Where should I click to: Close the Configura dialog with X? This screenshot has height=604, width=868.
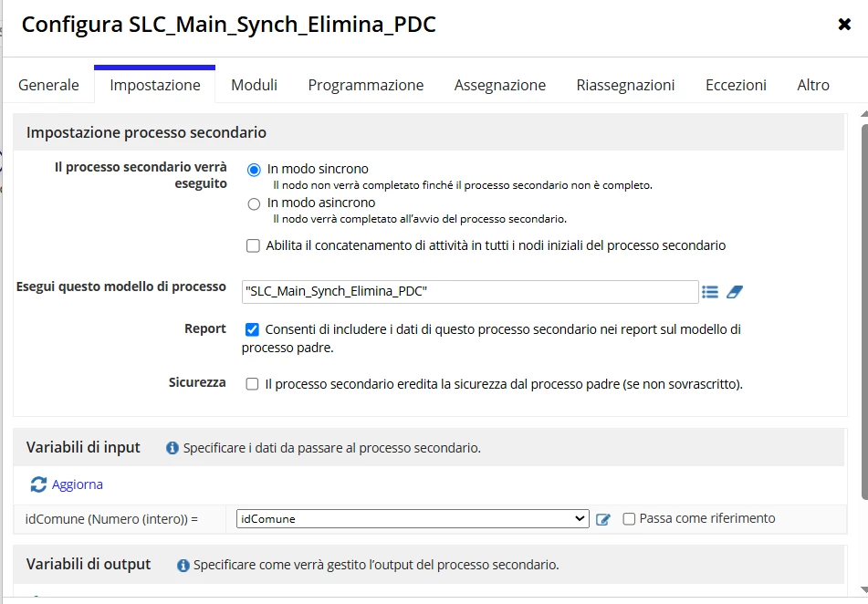tap(844, 25)
